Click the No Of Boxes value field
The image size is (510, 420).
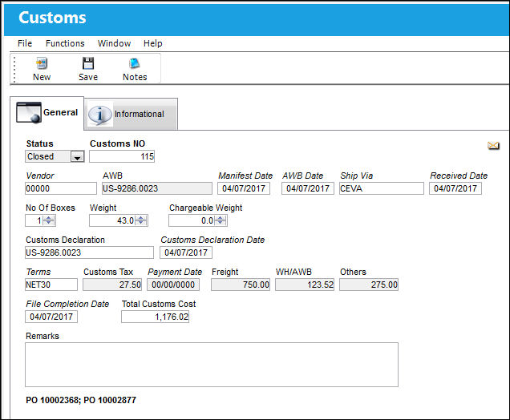[34, 220]
